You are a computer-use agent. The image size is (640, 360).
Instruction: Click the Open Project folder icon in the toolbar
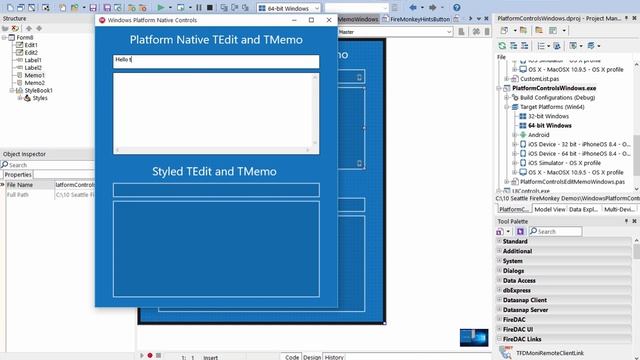tap(75, 8)
